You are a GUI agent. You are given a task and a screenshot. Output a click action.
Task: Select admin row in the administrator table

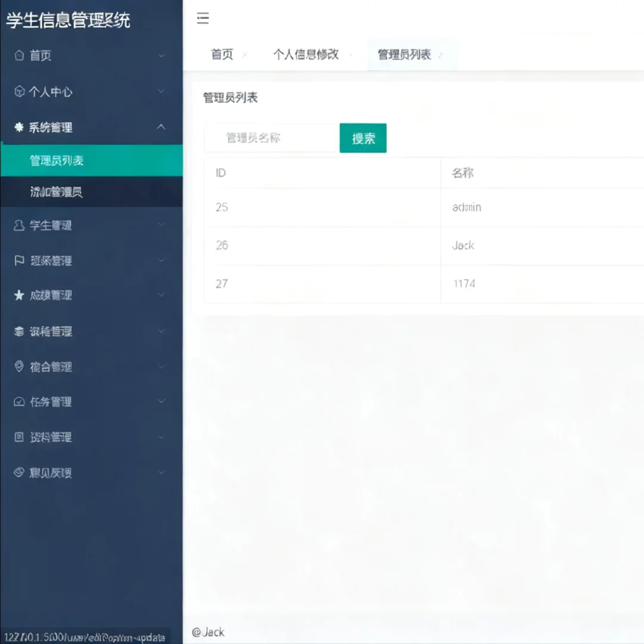coord(417,207)
